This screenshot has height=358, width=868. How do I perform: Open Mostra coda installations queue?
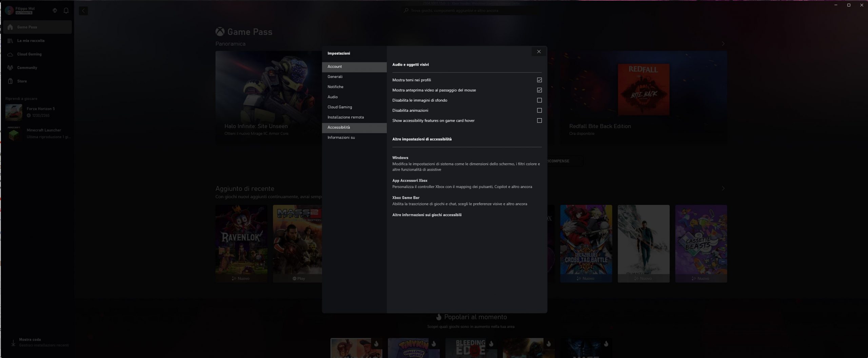pyautogui.click(x=40, y=342)
